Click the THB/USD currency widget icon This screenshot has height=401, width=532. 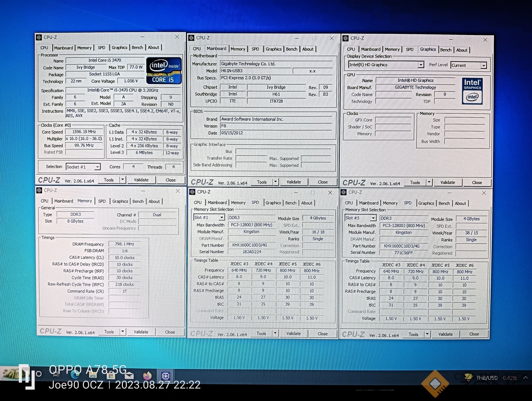(x=469, y=377)
